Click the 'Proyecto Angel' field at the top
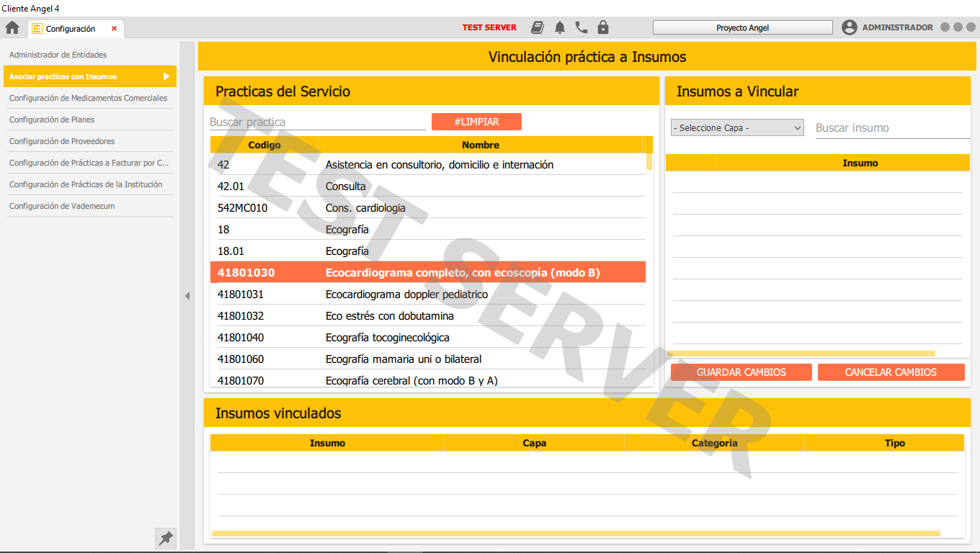This screenshot has height=553, width=980. point(742,27)
